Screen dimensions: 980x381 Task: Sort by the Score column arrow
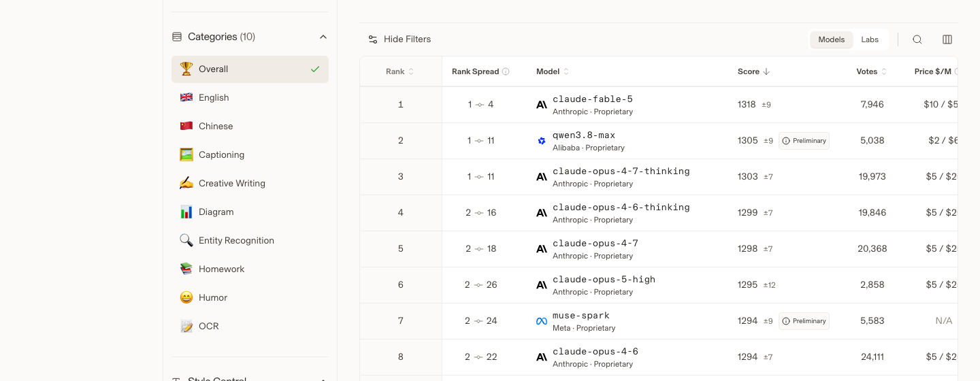click(x=766, y=71)
